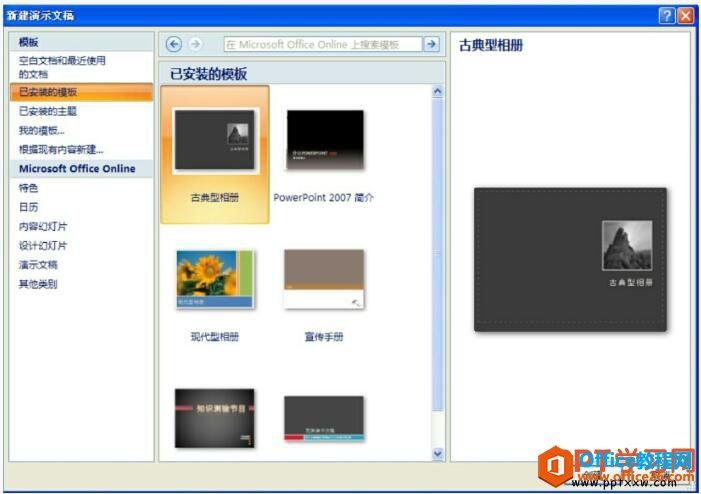Image resolution: width=701 pixels, height=494 pixels.
Task: Click the large 古典型相册 preview image
Action: click(x=570, y=260)
